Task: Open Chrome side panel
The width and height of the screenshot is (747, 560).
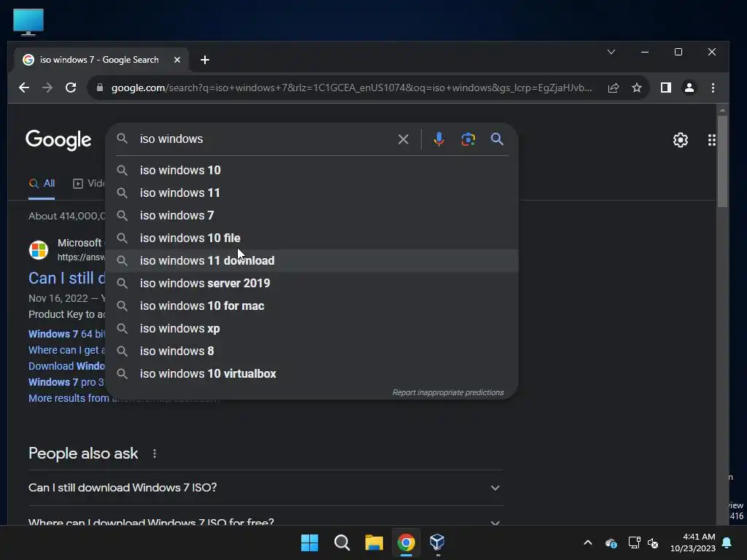Action: pyautogui.click(x=665, y=87)
